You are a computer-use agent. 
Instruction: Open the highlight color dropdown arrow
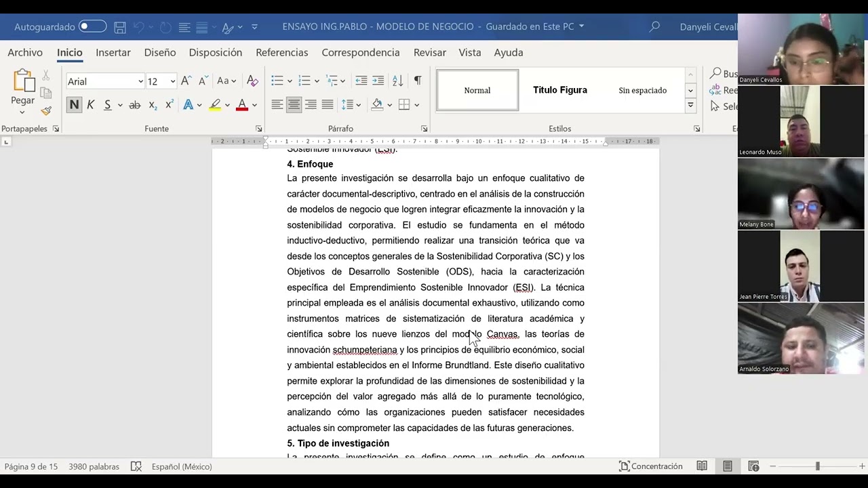[227, 105]
